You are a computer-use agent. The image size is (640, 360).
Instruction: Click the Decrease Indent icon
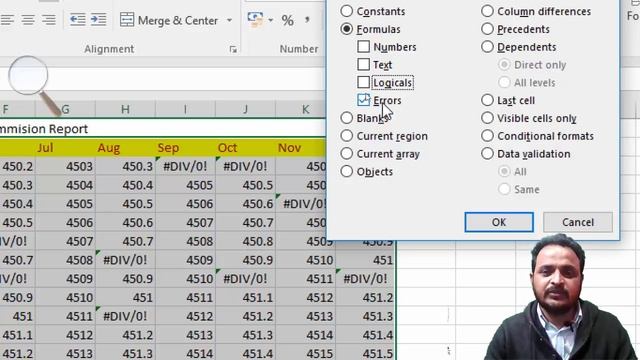[x=78, y=20]
